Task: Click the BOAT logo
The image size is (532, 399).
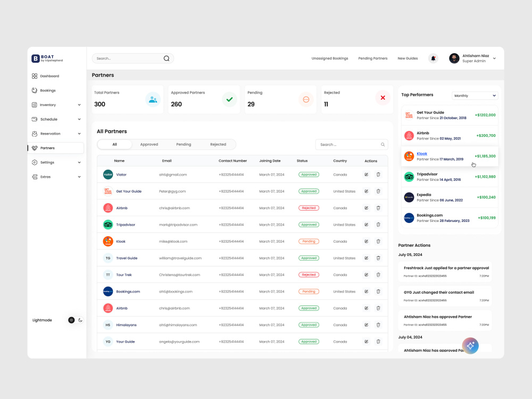Action: point(47,59)
